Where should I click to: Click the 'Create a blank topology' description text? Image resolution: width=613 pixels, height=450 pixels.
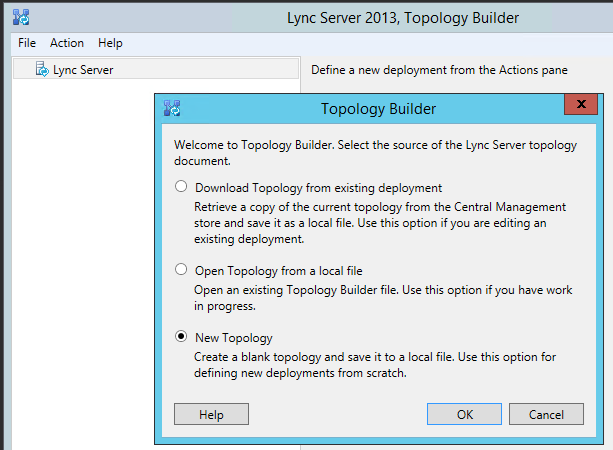click(x=375, y=365)
